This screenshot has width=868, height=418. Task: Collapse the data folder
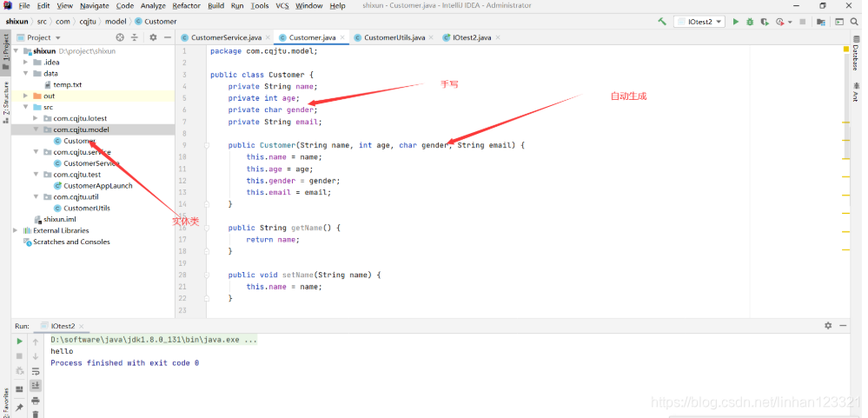(25, 73)
